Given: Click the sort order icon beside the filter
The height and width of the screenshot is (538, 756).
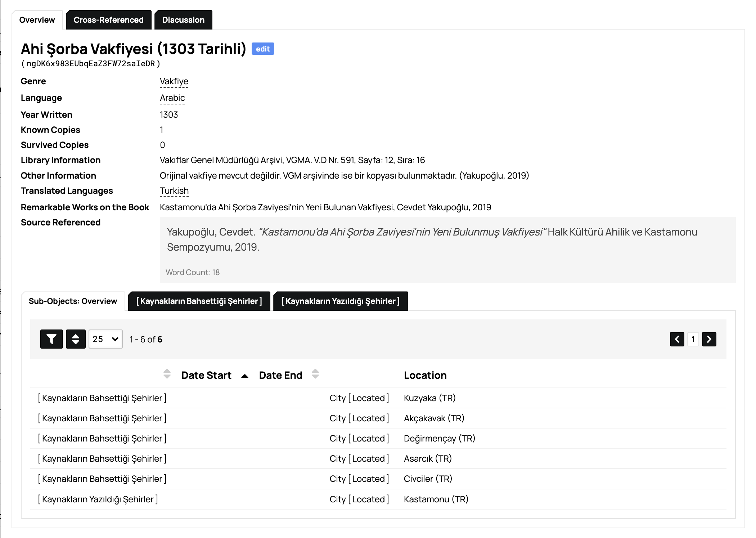Looking at the screenshot, I should click(76, 339).
